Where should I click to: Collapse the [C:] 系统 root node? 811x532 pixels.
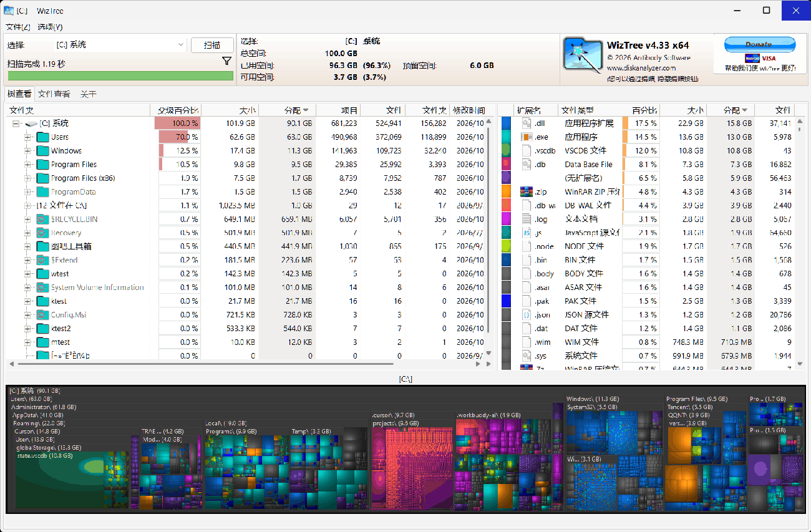point(17,123)
